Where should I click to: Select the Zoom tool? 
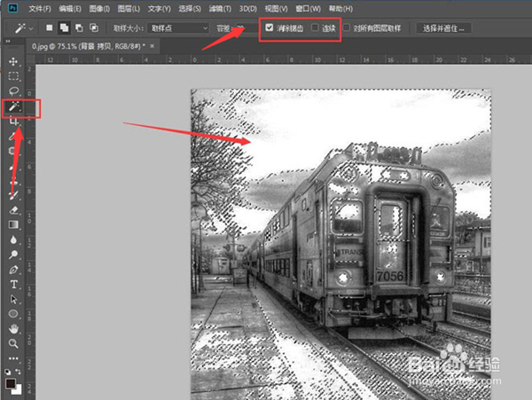click(13, 343)
